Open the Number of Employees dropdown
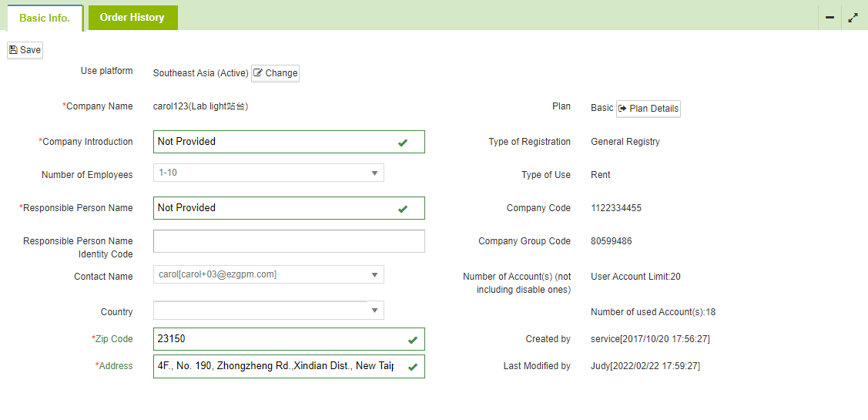This screenshot has height=420, width=868. click(269, 173)
